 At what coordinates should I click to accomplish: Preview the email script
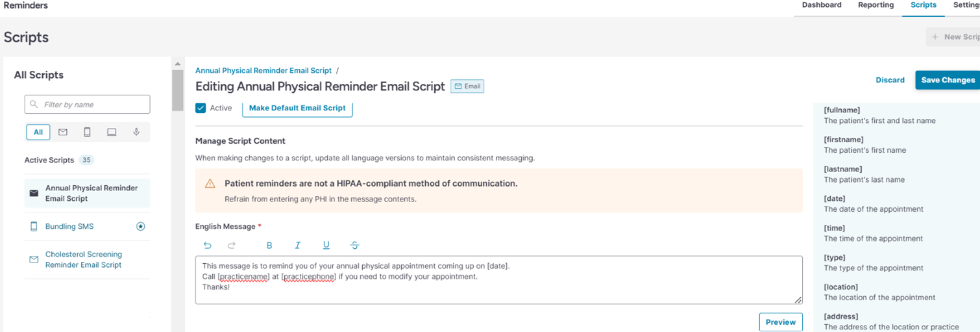tap(780, 322)
